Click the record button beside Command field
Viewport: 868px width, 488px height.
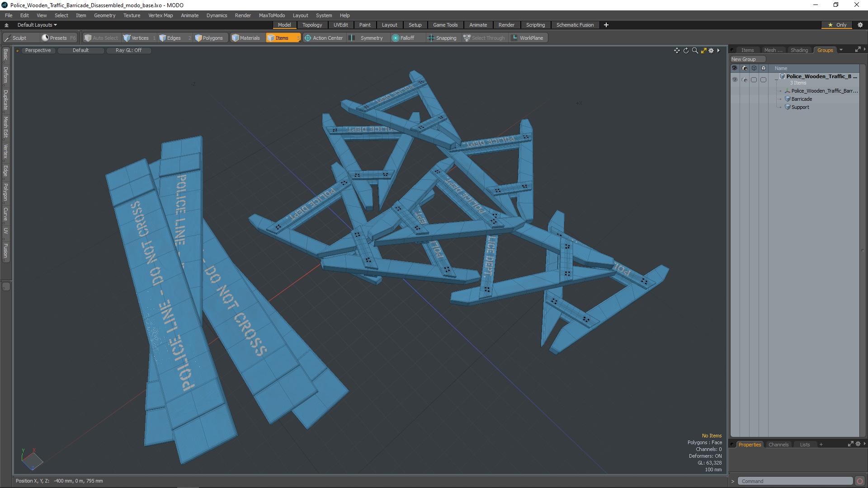point(860,481)
